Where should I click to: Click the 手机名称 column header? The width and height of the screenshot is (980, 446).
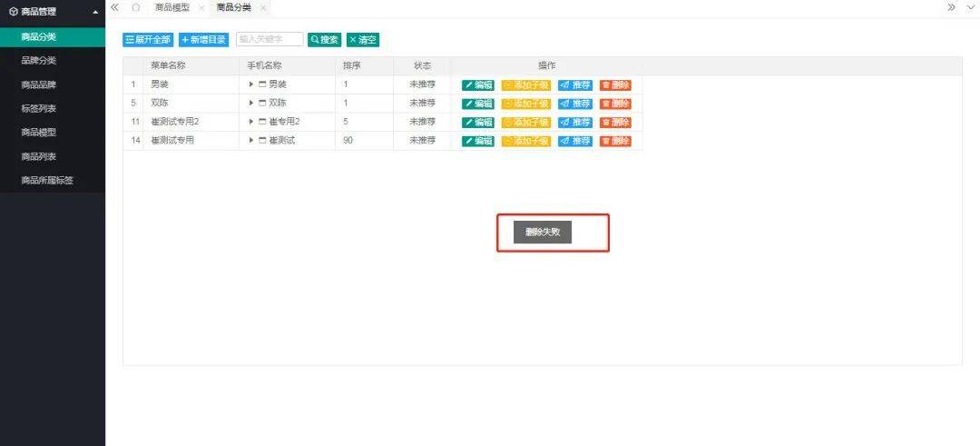(x=287, y=65)
